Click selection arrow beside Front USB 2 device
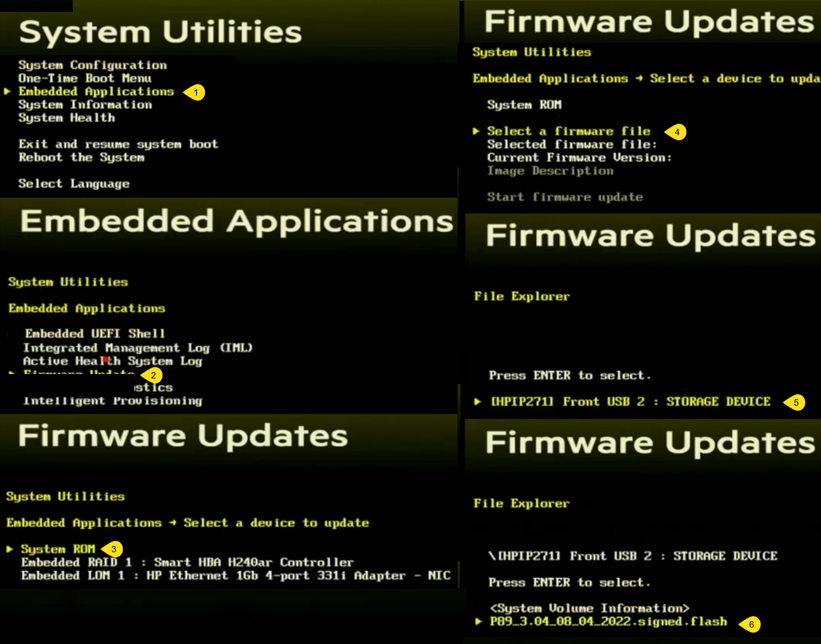Image resolution: width=821 pixels, height=644 pixels. point(477,402)
